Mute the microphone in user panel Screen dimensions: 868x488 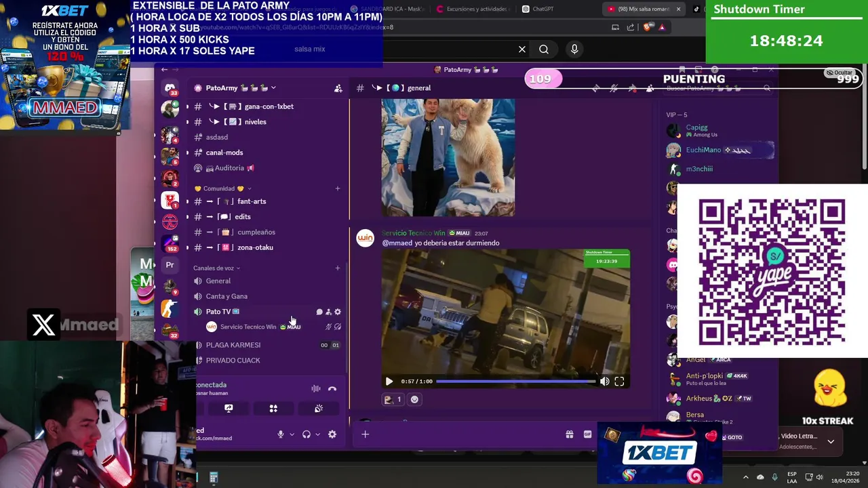[281, 434]
